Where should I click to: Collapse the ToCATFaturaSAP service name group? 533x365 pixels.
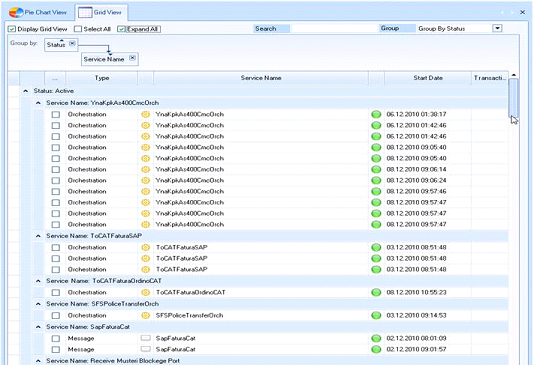[x=38, y=236]
